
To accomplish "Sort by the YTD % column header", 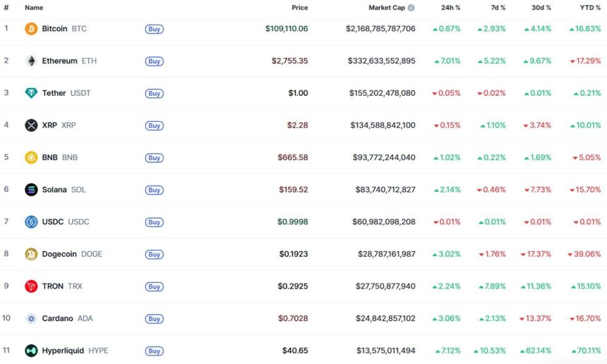I will click(590, 8).
